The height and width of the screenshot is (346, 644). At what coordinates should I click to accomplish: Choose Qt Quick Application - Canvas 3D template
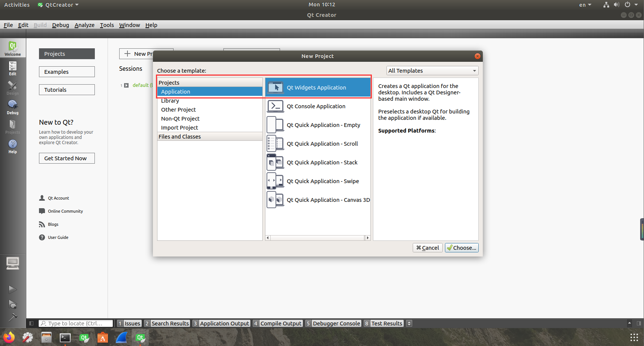coord(318,200)
